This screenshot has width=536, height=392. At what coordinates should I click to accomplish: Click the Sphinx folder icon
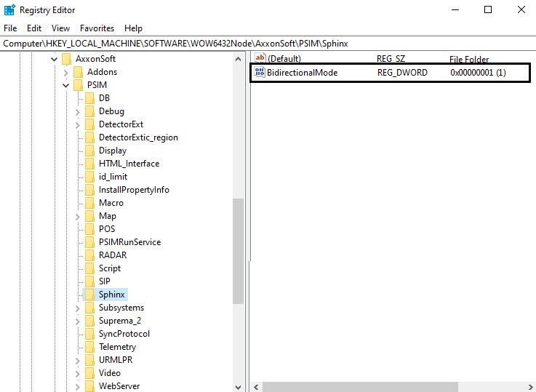click(x=90, y=295)
